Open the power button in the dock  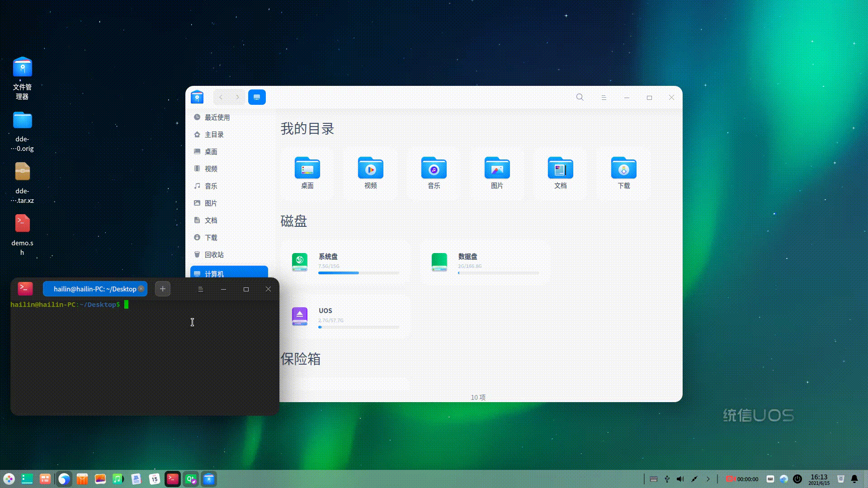[x=797, y=479]
